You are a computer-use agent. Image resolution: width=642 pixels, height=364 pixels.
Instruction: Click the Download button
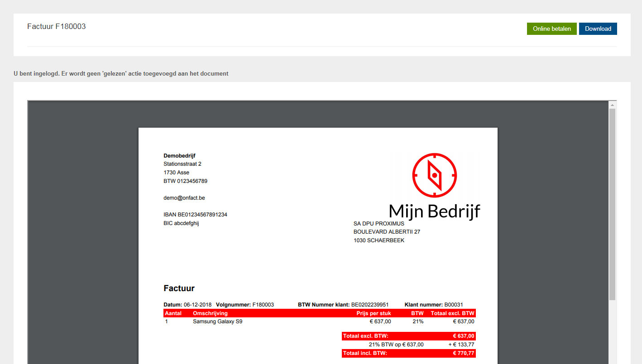point(598,29)
